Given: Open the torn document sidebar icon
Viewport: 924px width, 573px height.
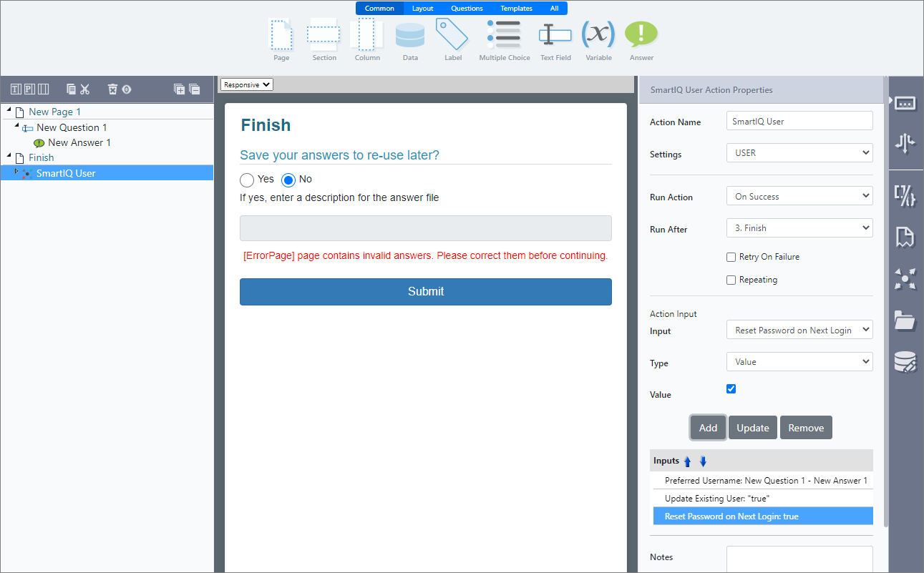Looking at the screenshot, I should (x=905, y=237).
